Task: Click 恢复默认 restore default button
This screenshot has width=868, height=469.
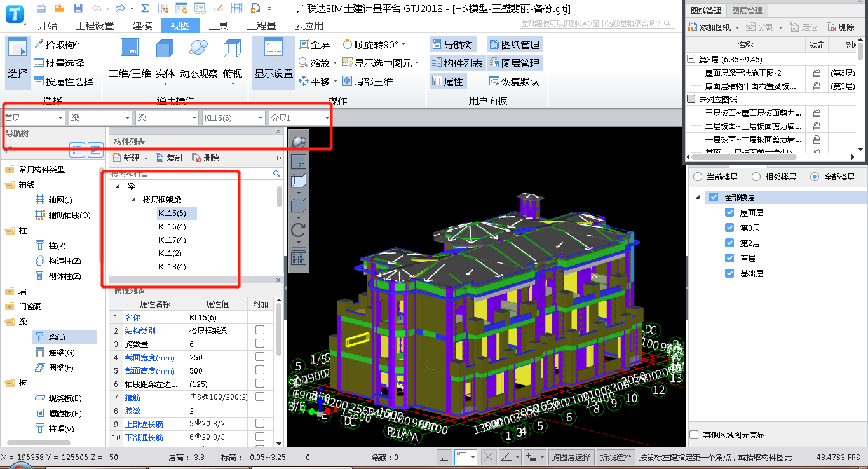Action: [x=515, y=81]
